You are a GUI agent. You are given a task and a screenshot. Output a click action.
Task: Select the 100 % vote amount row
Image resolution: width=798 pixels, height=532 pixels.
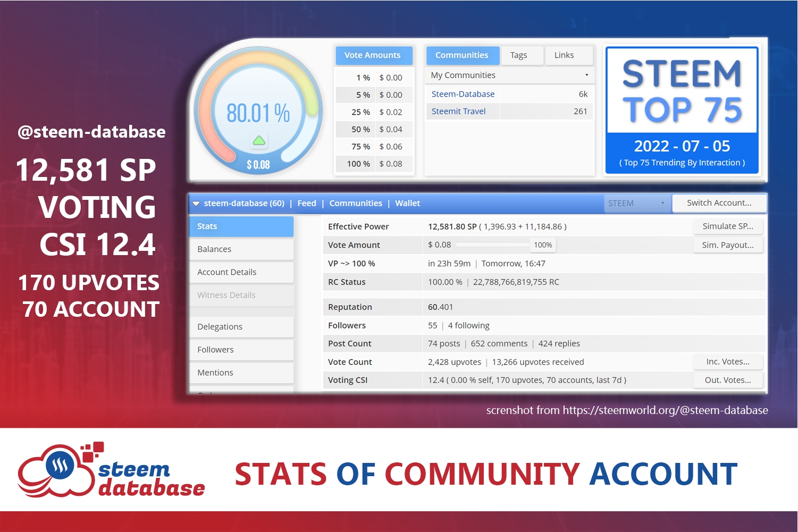tap(374, 164)
